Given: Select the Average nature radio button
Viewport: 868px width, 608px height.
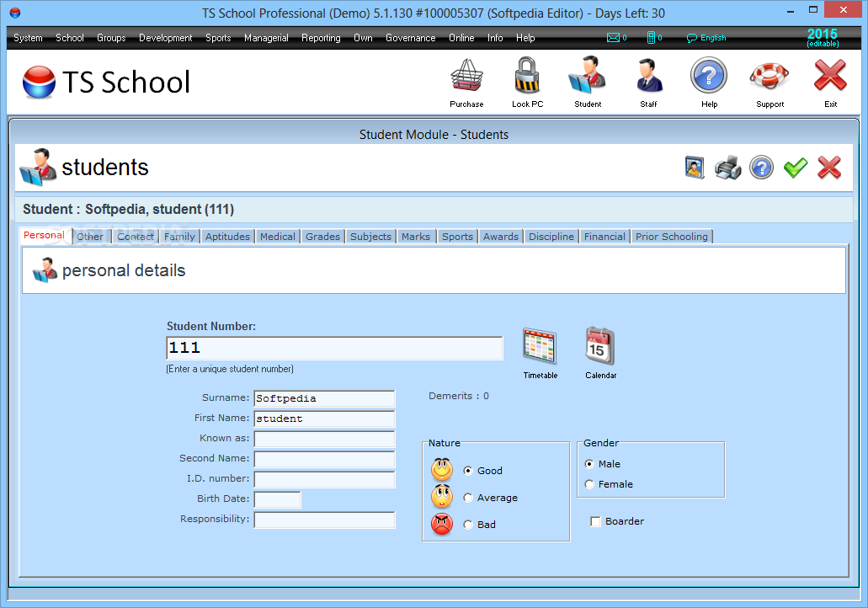Looking at the screenshot, I should pyautogui.click(x=468, y=498).
